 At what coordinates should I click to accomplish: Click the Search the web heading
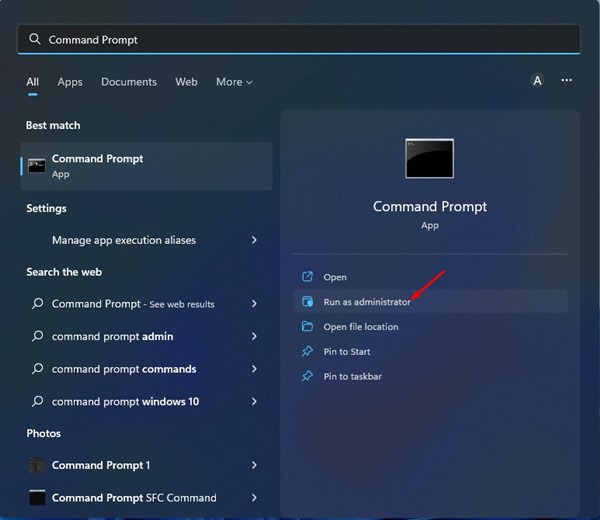pyautogui.click(x=64, y=272)
